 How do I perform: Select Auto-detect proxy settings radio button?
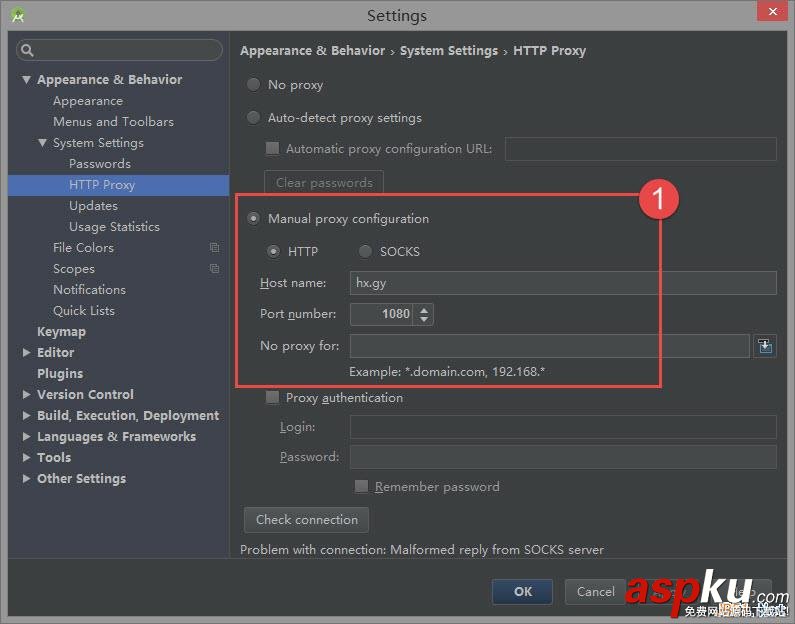[x=254, y=118]
